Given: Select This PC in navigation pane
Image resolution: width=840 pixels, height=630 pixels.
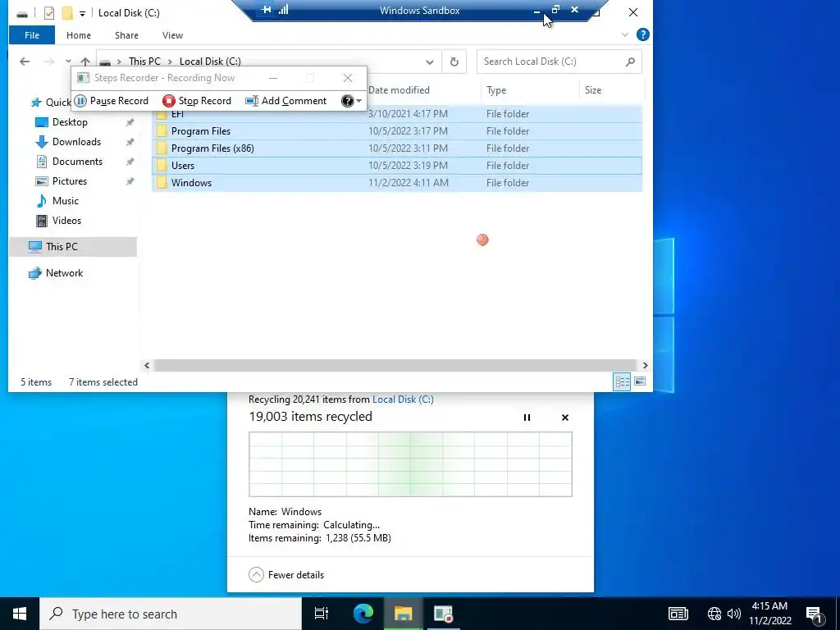Looking at the screenshot, I should pyautogui.click(x=73, y=247).
